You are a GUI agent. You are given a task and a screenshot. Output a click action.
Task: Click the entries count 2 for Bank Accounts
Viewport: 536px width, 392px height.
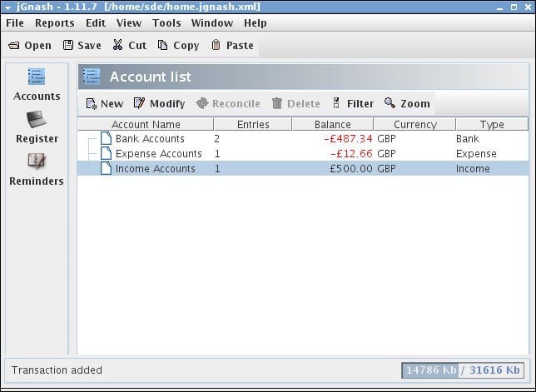coord(216,139)
